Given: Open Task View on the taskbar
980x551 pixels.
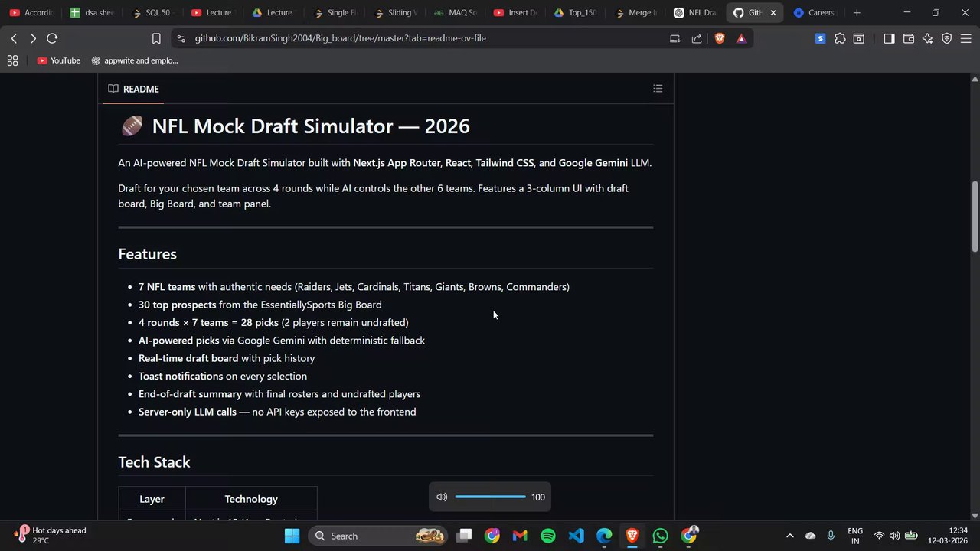Looking at the screenshot, I should point(464,536).
